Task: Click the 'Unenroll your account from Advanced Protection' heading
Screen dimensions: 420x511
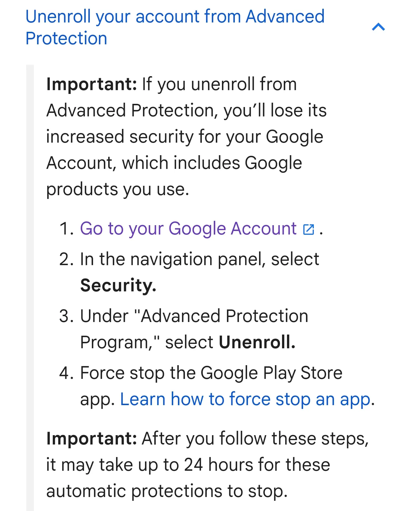Action: coord(175,27)
